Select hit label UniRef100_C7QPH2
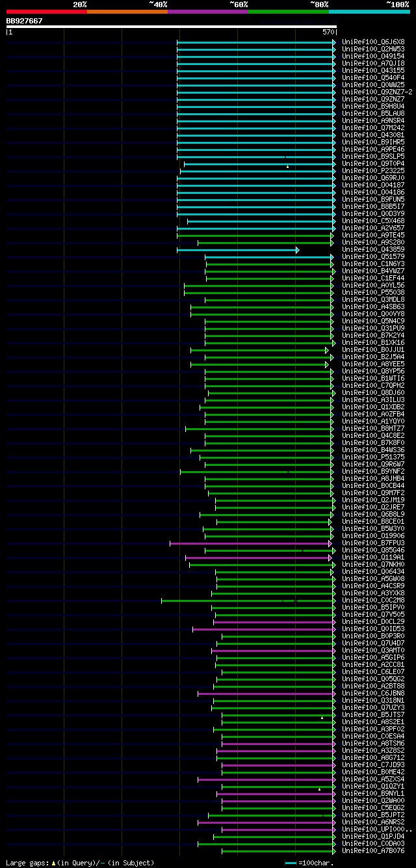The width and height of the screenshot is (416, 868). tap(373, 385)
